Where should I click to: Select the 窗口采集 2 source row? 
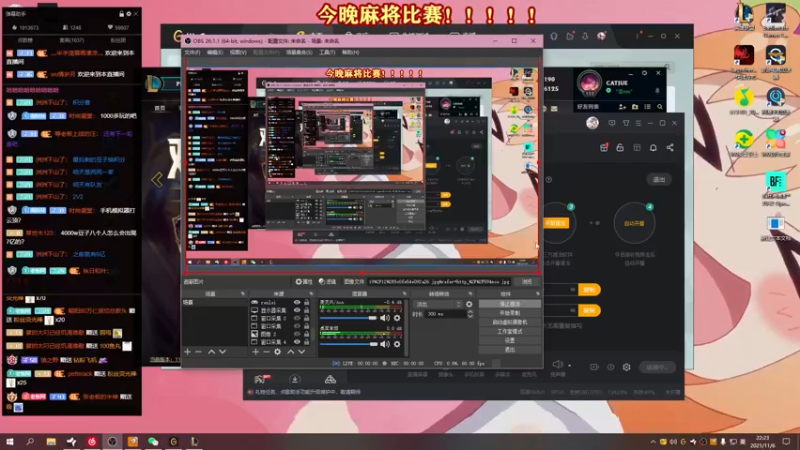tap(281, 318)
